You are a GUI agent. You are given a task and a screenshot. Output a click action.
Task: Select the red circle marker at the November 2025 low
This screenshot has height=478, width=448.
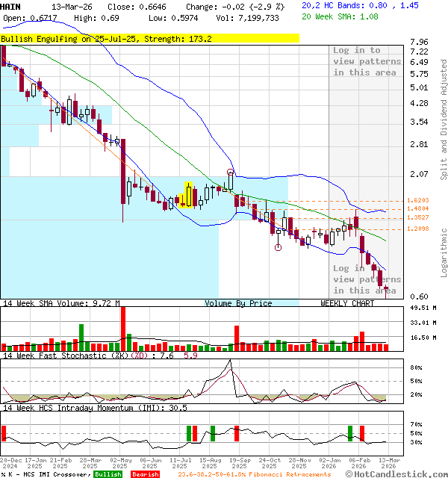point(279,247)
